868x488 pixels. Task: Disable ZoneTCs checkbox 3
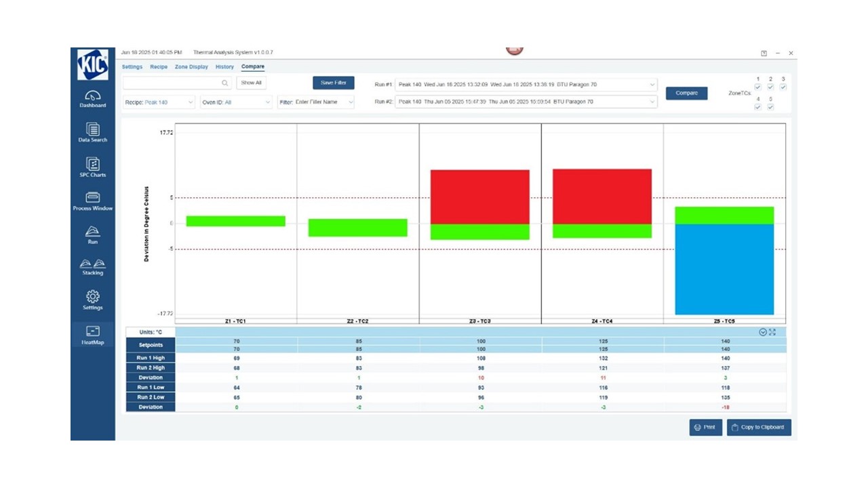point(784,87)
